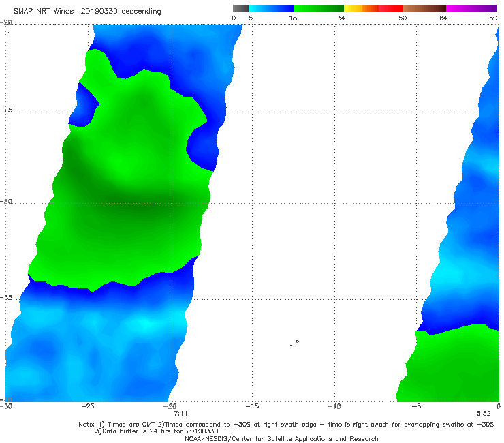Image resolution: width=504 pixels, height=443 pixels.
Task: Click the color bar label '34'
Action: (341, 18)
